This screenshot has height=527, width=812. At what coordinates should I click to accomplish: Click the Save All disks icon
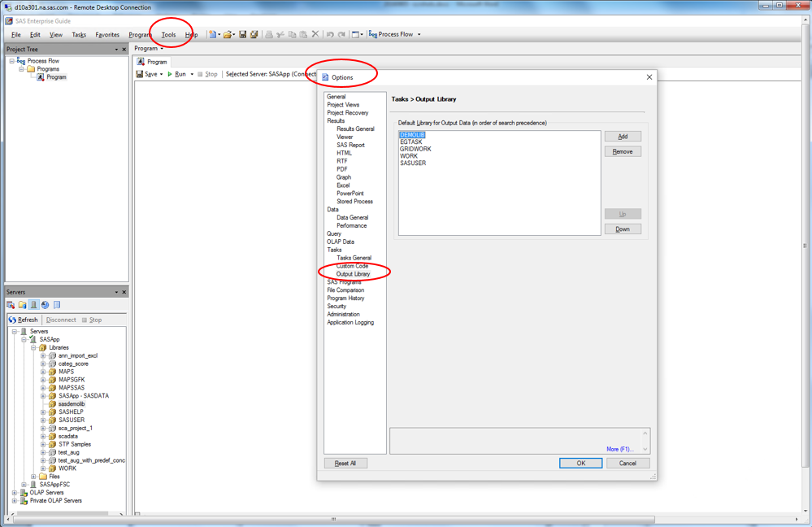(x=254, y=34)
